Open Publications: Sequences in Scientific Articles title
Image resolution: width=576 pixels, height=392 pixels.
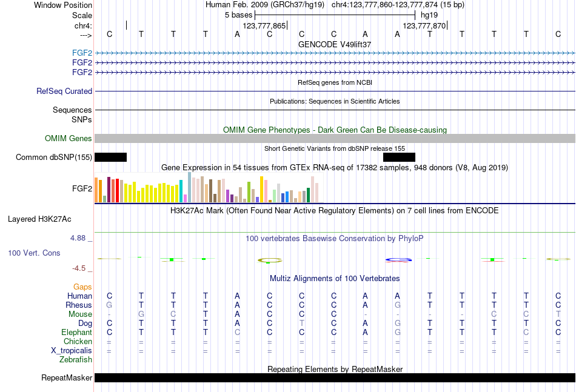click(335, 101)
